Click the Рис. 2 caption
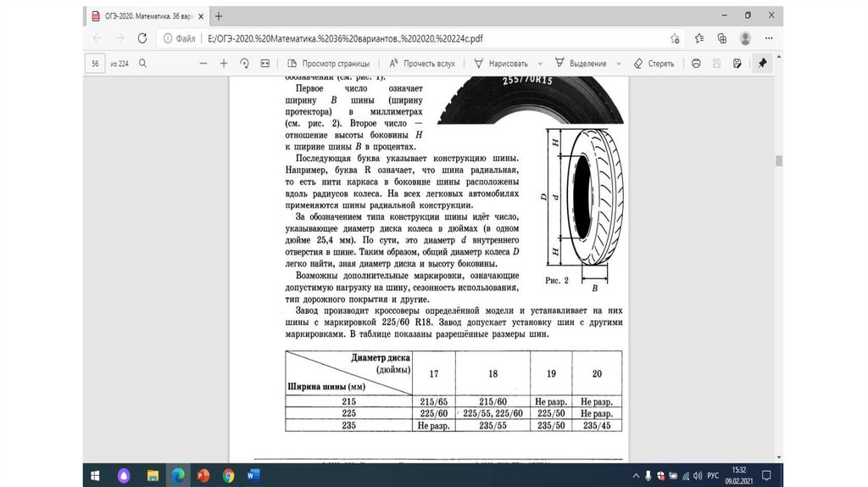The image size is (868, 487). pos(556,280)
